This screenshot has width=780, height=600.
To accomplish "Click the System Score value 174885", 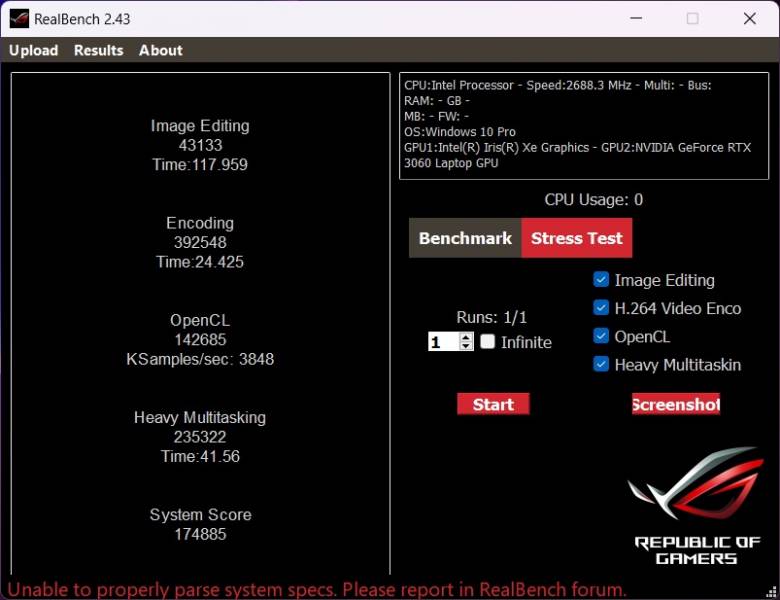I will point(200,534).
